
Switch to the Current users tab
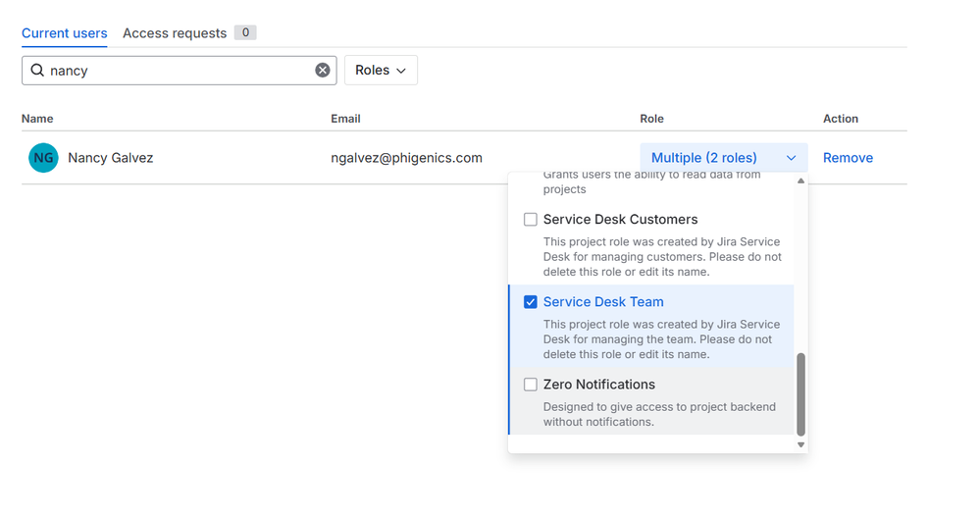[x=65, y=33]
